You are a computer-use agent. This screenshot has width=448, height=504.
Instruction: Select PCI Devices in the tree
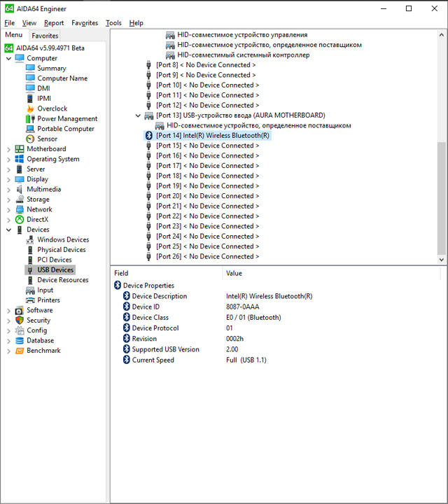click(x=55, y=260)
